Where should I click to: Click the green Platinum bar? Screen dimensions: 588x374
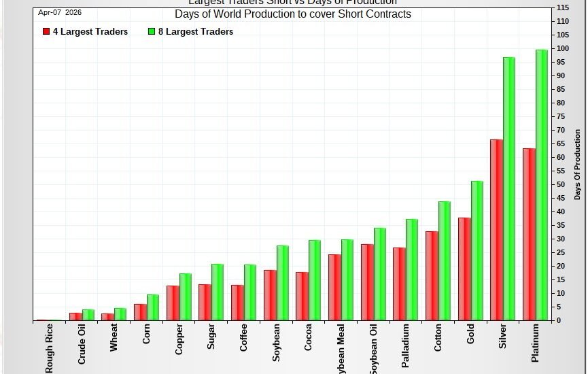(541, 185)
